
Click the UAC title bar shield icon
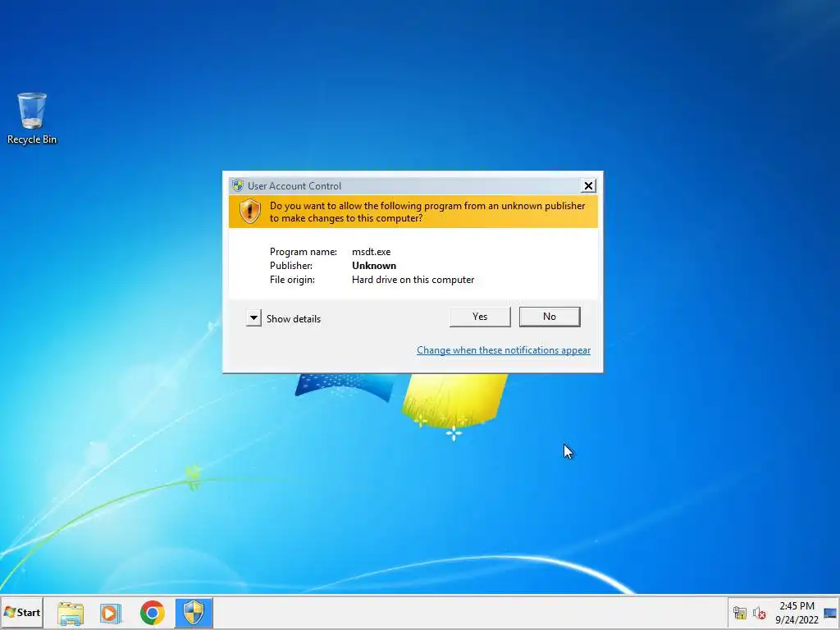pos(238,186)
